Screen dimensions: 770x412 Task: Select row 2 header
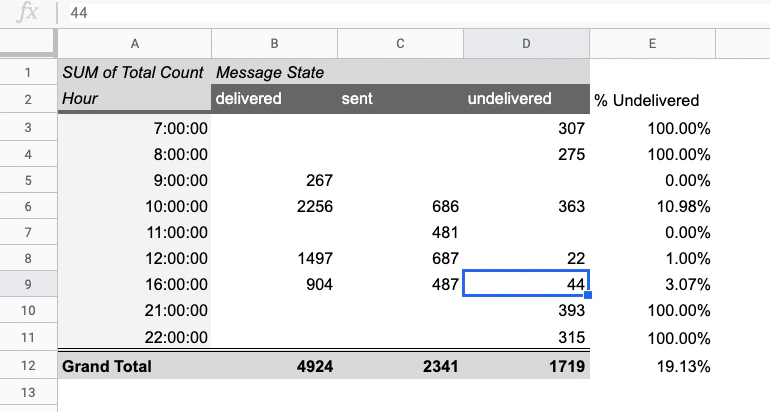[28, 99]
